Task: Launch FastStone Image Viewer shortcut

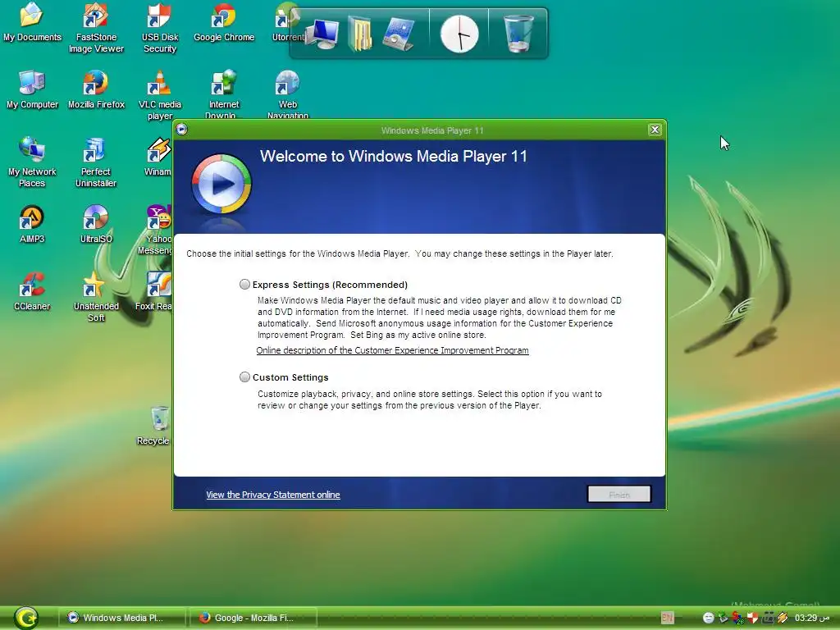Action: pos(96,27)
